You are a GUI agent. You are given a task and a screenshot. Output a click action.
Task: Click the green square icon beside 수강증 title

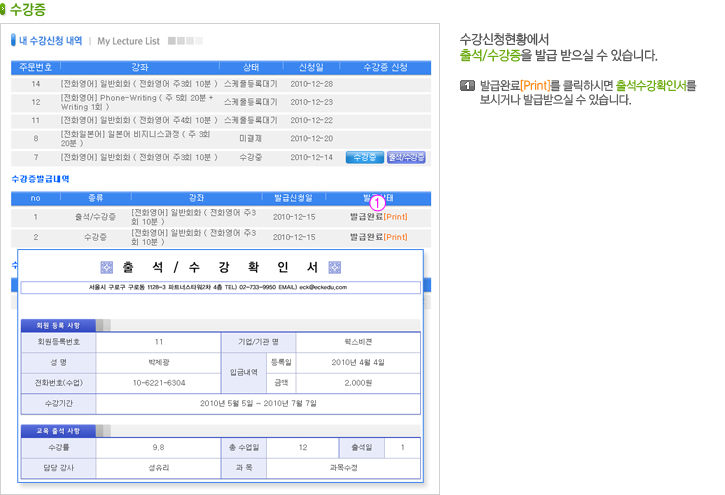(4, 9)
